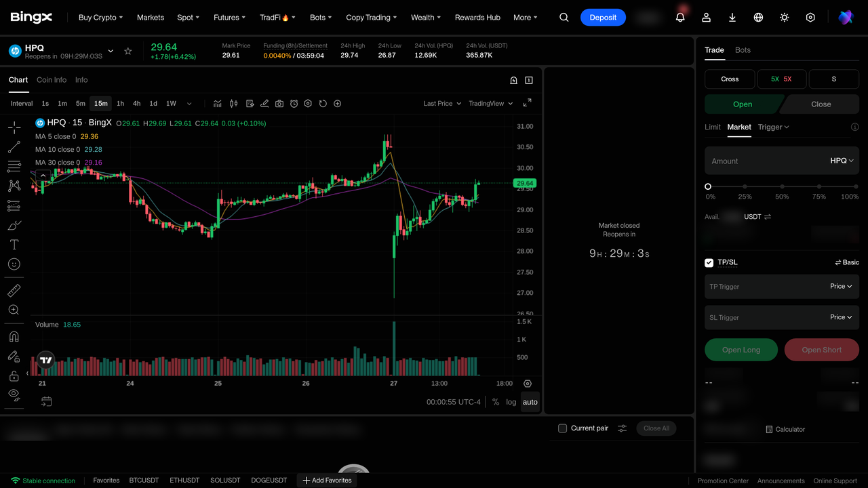Screen dimensions: 868x488
Task: Open the Futures menu
Action: [x=230, y=18]
